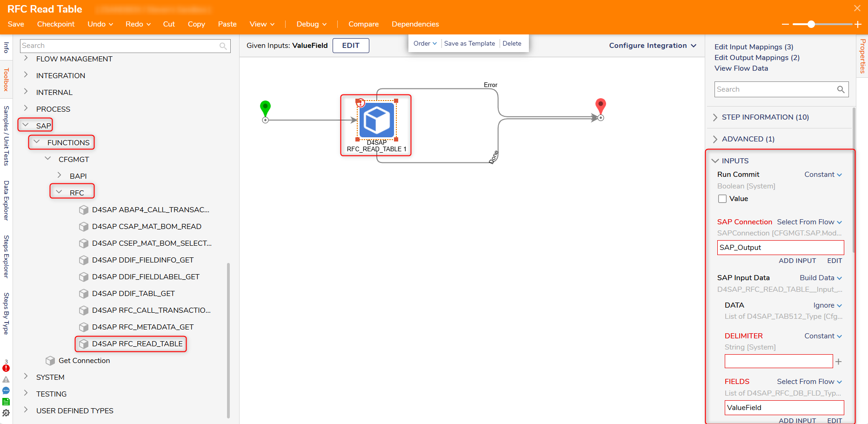This screenshot has width=868, height=424.
Task: Open the gray warnings triangle icon
Action: click(6, 380)
